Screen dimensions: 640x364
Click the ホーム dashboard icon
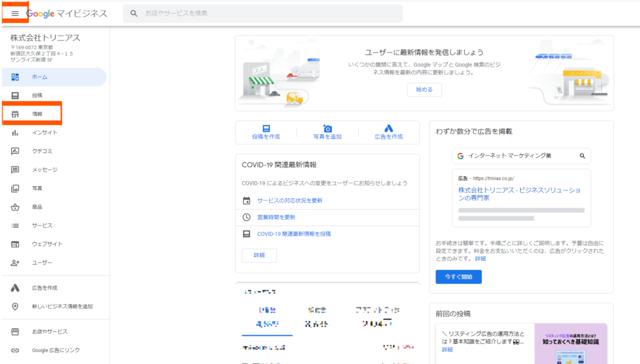15,77
